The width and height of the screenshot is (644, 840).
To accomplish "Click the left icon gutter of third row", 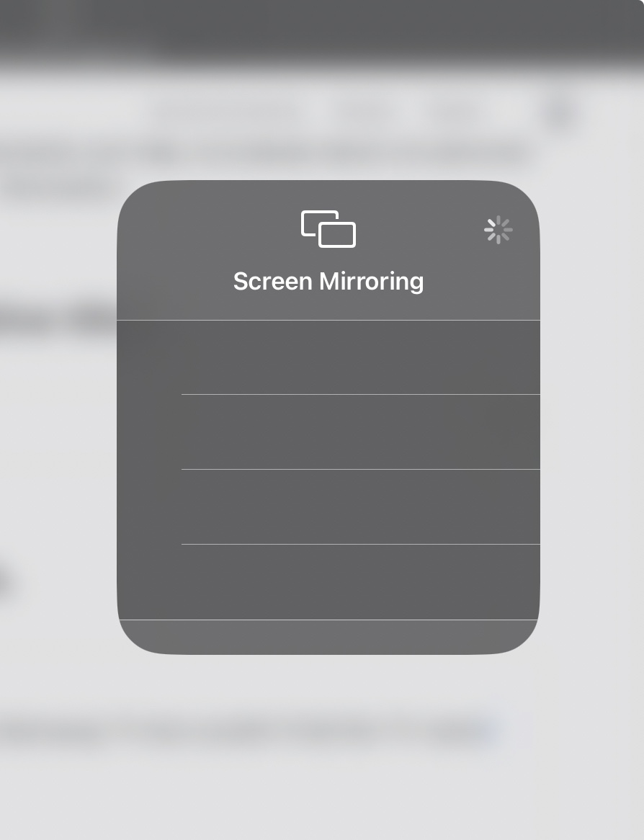I will (x=149, y=507).
